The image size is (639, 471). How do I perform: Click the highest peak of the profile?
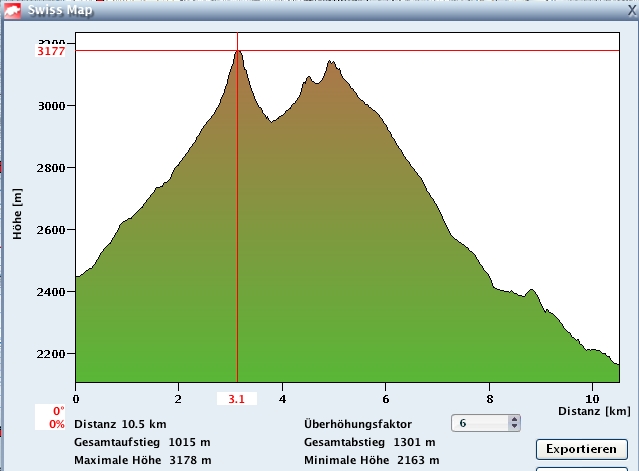[x=238, y=52]
